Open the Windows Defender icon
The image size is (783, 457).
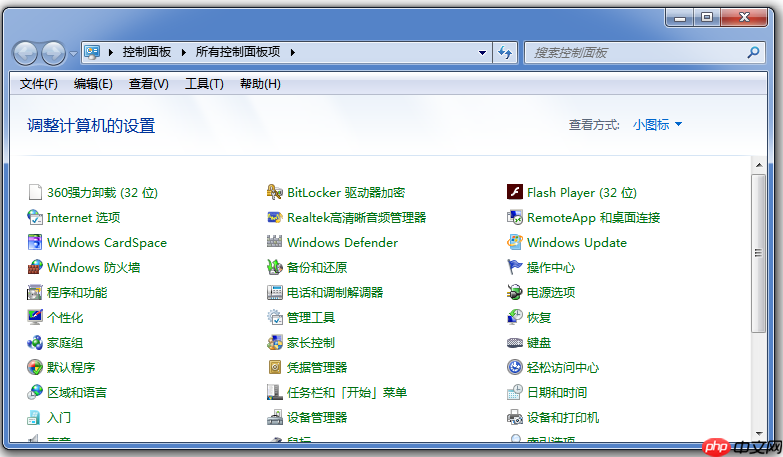275,243
